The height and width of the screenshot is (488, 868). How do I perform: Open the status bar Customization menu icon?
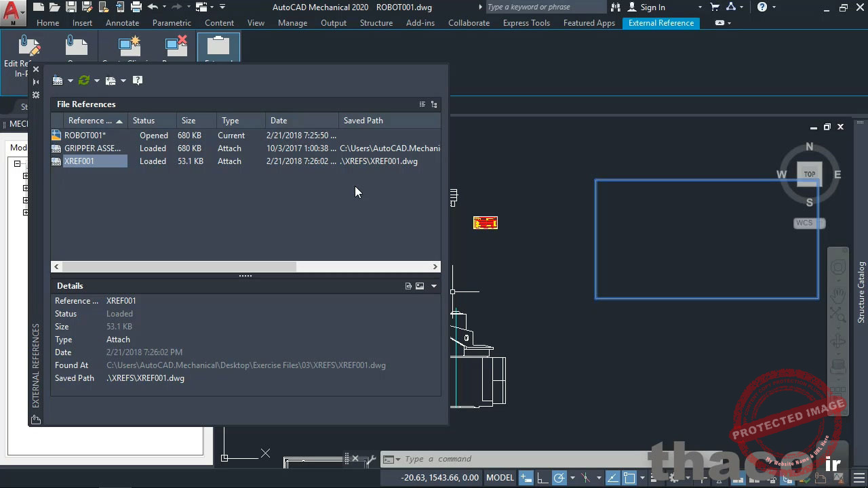858,478
